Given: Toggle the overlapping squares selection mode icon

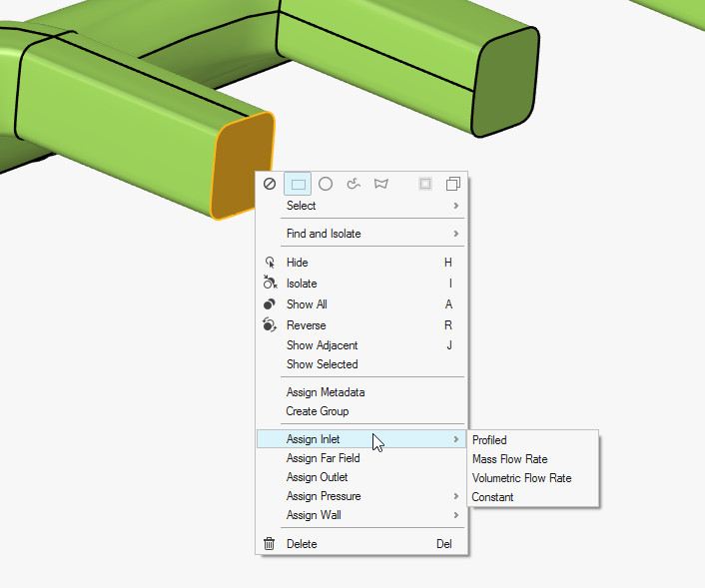Looking at the screenshot, I should click(453, 185).
